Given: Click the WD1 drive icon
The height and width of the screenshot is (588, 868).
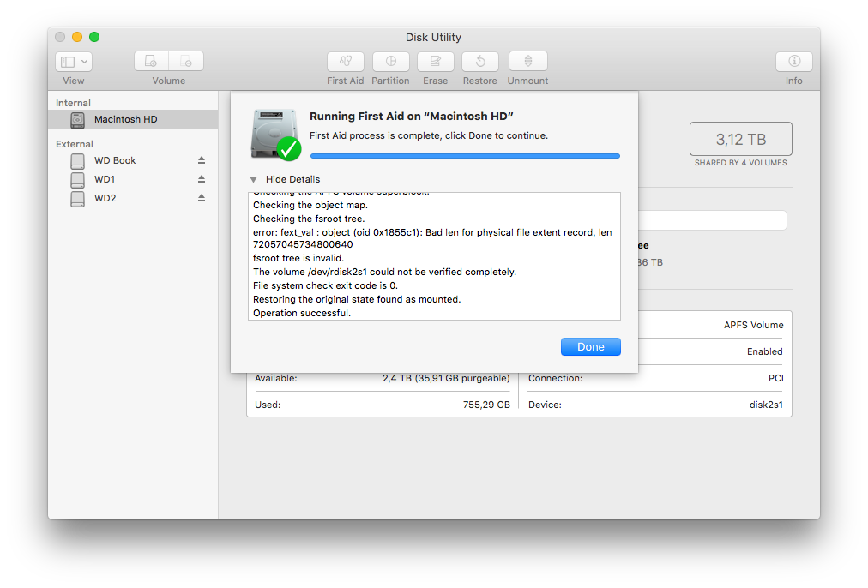Looking at the screenshot, I should point(78,180).
